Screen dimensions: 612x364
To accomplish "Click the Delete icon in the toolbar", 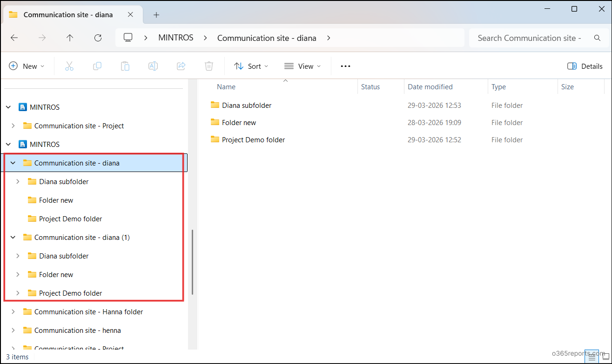I will (x=208, y=66).
